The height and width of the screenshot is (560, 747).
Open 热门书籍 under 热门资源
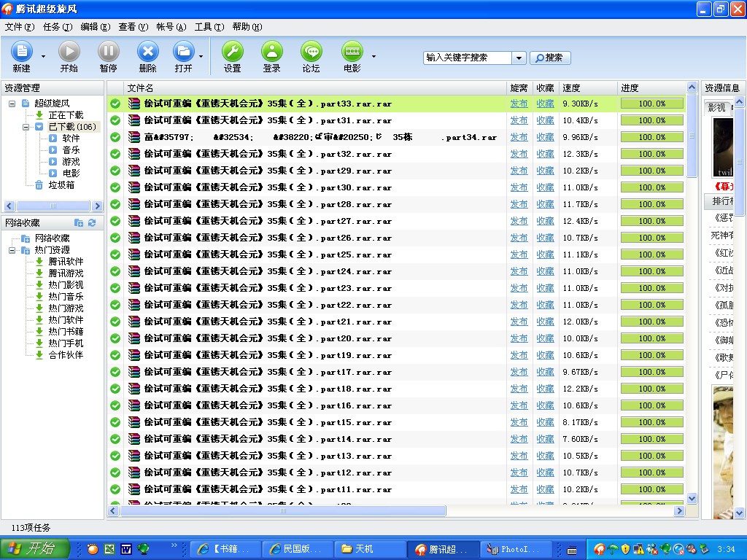(x=66, y=332)
